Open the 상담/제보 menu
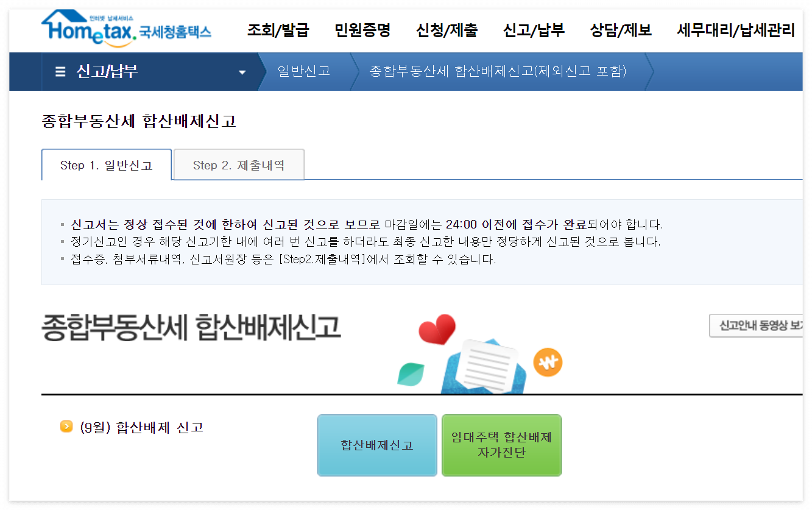 click(620, 29)
